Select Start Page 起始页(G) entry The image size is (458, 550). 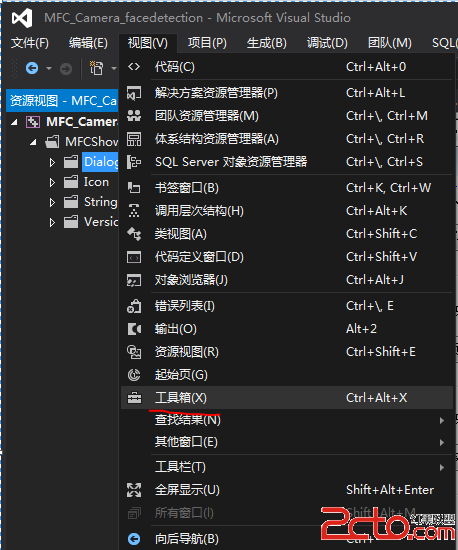287,375
